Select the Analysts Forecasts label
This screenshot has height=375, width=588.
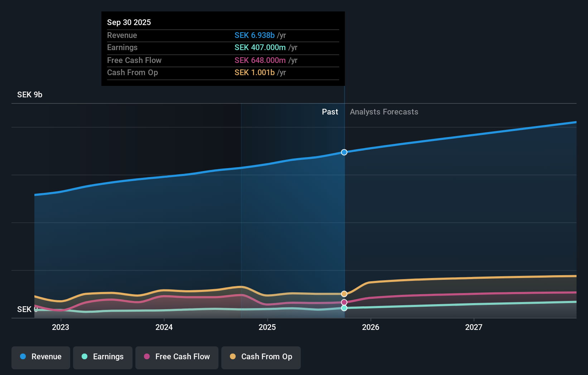384,112
